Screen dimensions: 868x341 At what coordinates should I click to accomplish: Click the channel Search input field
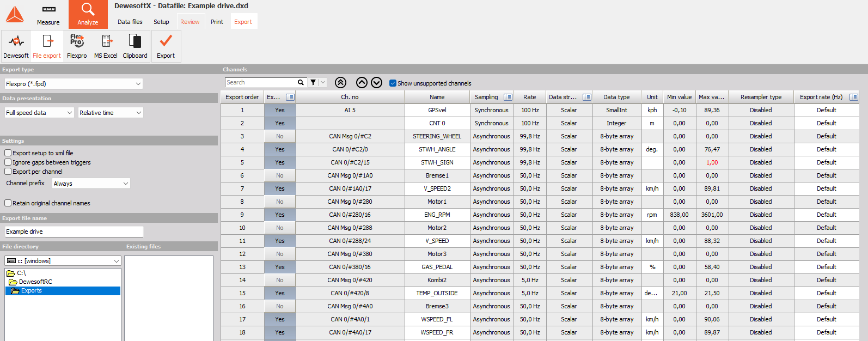[x=260, y=82]
